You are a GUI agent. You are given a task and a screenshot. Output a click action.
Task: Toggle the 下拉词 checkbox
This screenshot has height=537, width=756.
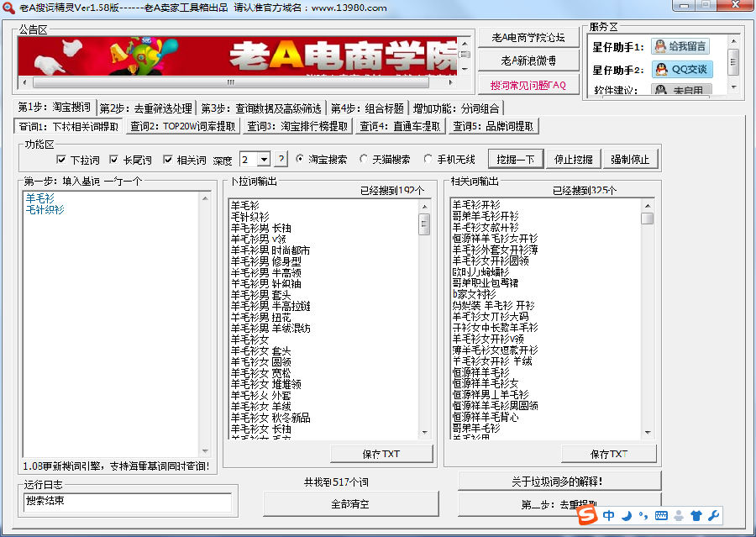pyautogui.click(x=61, y=159)
